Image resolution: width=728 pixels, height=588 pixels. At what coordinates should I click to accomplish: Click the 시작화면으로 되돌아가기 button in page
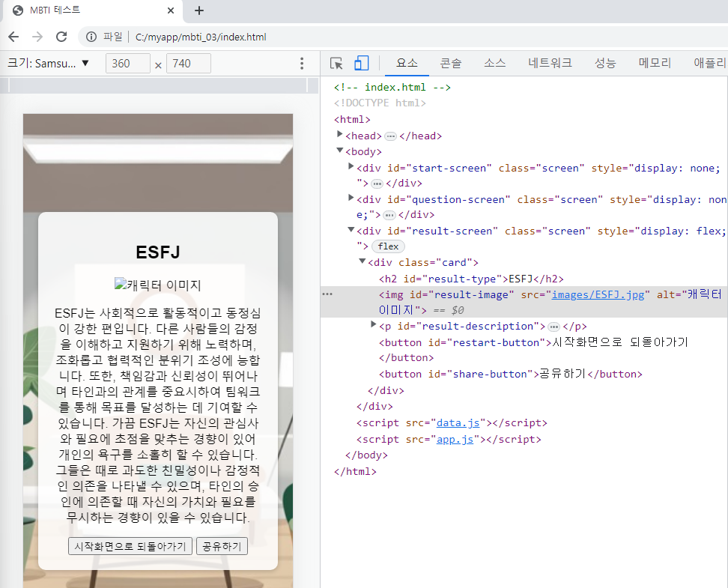(130, 546)
